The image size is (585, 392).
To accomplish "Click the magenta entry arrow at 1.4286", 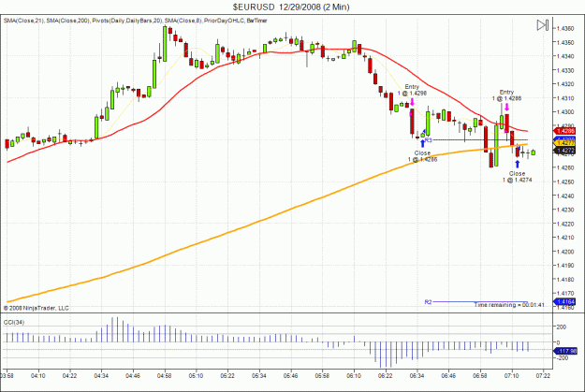I will [x=506, y=107].
